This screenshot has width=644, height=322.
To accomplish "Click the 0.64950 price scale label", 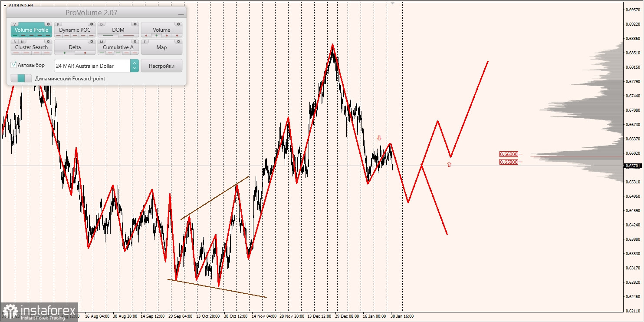I will coord(632,196).
